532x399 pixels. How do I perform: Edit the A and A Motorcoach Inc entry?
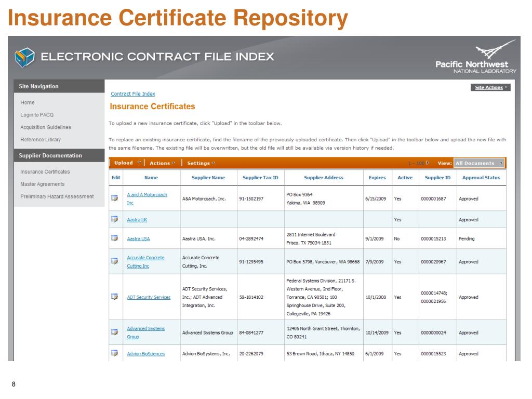[115, 198]
